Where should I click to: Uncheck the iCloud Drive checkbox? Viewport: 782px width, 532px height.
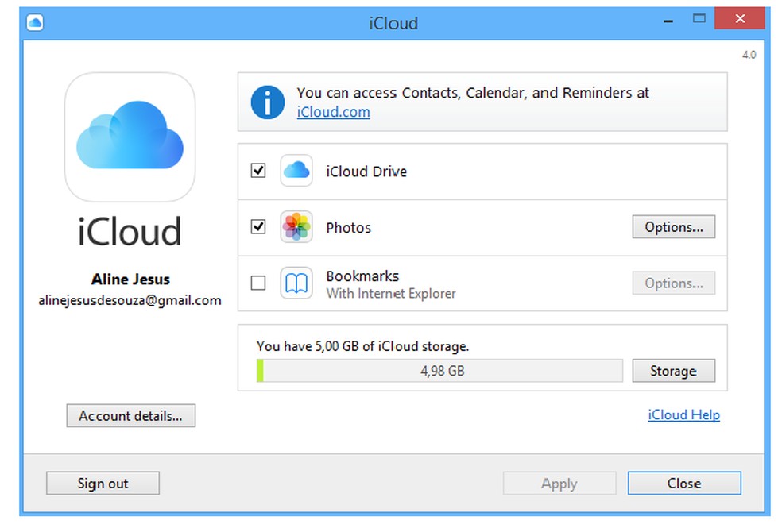tap(257, 170)
